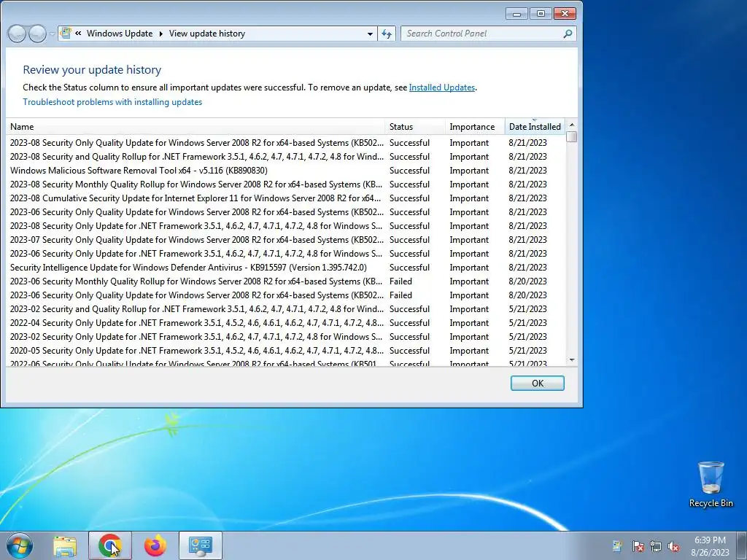The image size is (747, 560).
Task: Select the 2022-04 Security Only Update for .NET row
Action: click(x=286, y=323)
